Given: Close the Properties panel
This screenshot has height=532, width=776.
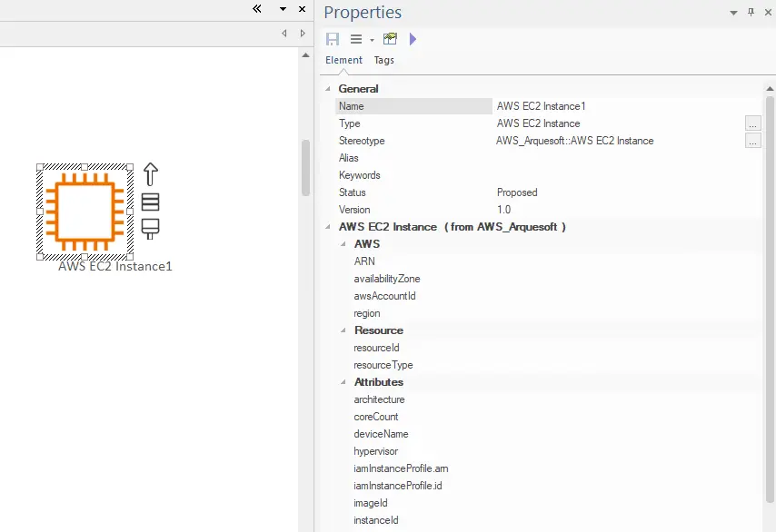Looking at the screenshot, I should point(768,13).
